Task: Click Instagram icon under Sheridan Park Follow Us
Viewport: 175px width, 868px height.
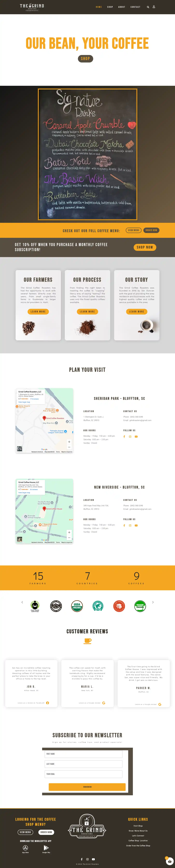Action: 130,436
